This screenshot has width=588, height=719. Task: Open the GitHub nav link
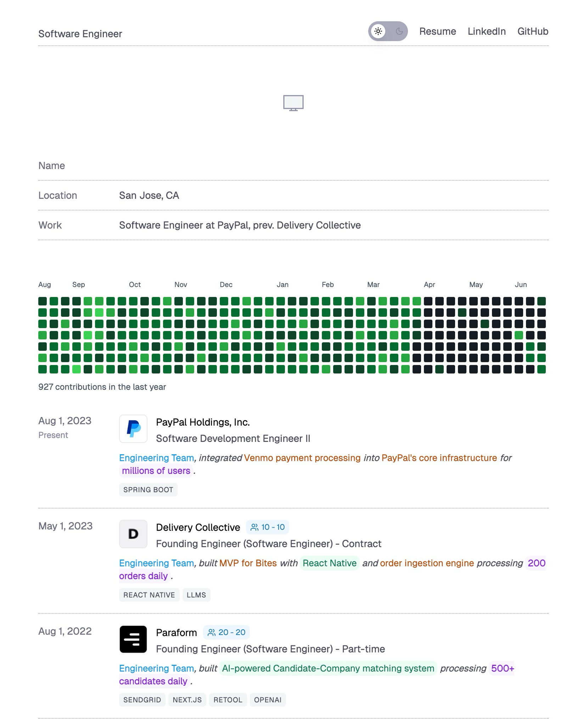[533, 31]
